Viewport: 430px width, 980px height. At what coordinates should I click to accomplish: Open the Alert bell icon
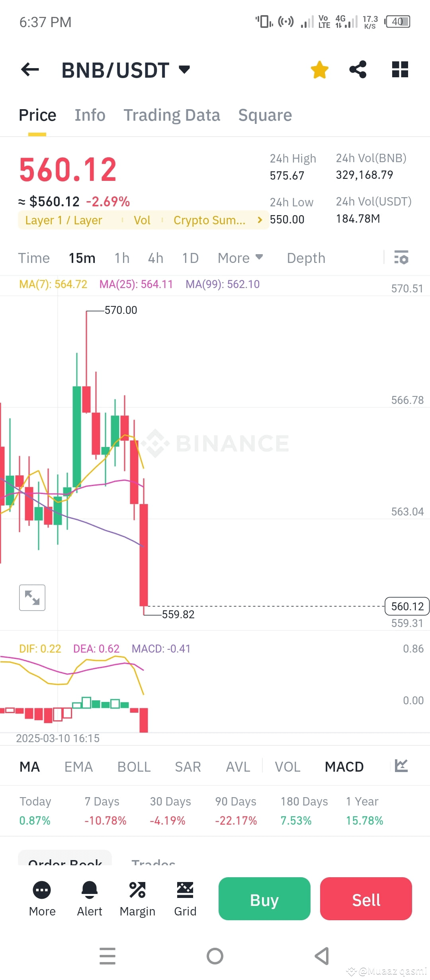tap(90, 890)
